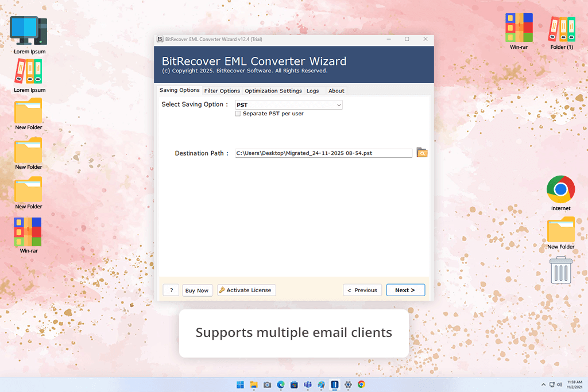Open the About tab

tap(336, 91)
